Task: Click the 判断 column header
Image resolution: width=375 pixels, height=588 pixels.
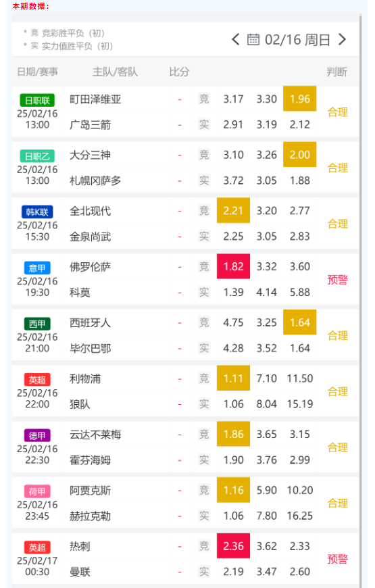Action: [x=336, y=72]
